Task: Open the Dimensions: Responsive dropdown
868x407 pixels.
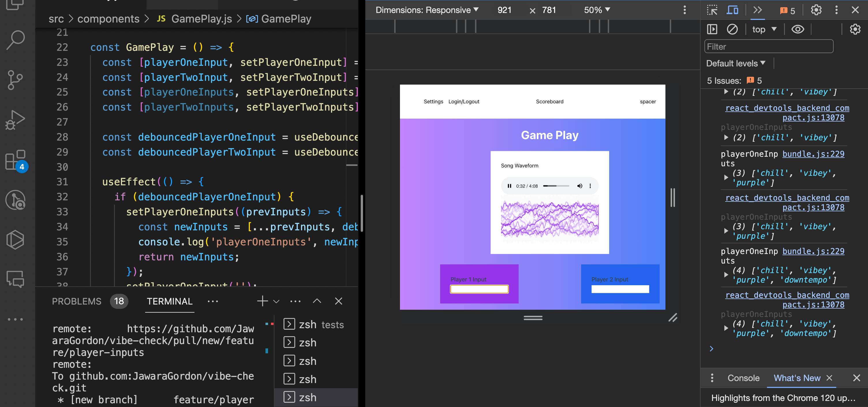Action: 427,10
